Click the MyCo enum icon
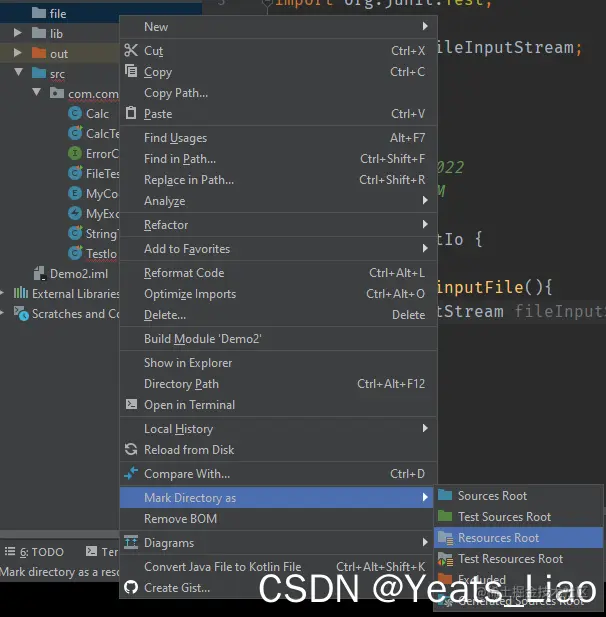 click(75, 193)
